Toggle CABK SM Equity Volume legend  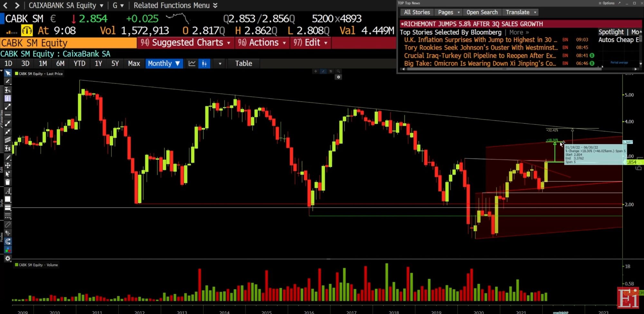pyautogui.click(x=36, y=265)
